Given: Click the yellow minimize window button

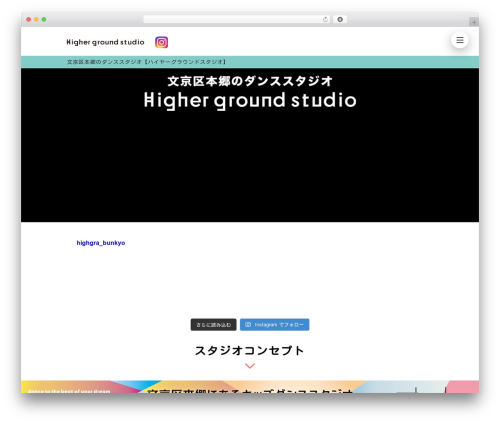Looking at the screenshot, I should [36, 20].
